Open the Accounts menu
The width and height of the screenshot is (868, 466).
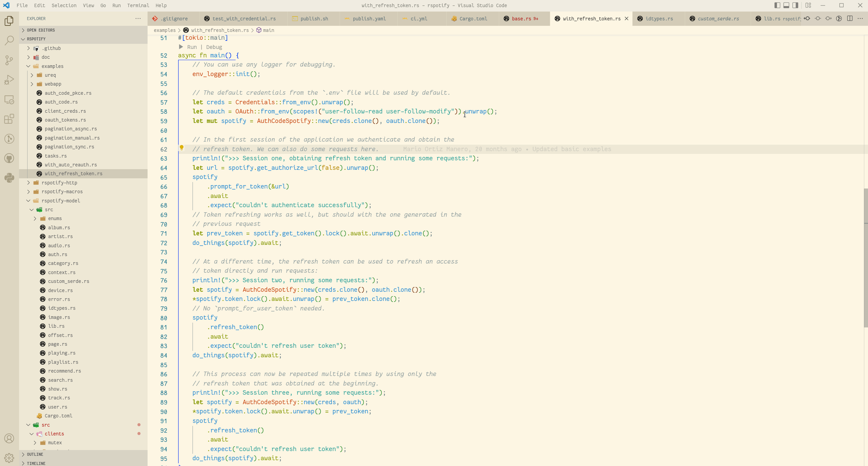(9, 438)
